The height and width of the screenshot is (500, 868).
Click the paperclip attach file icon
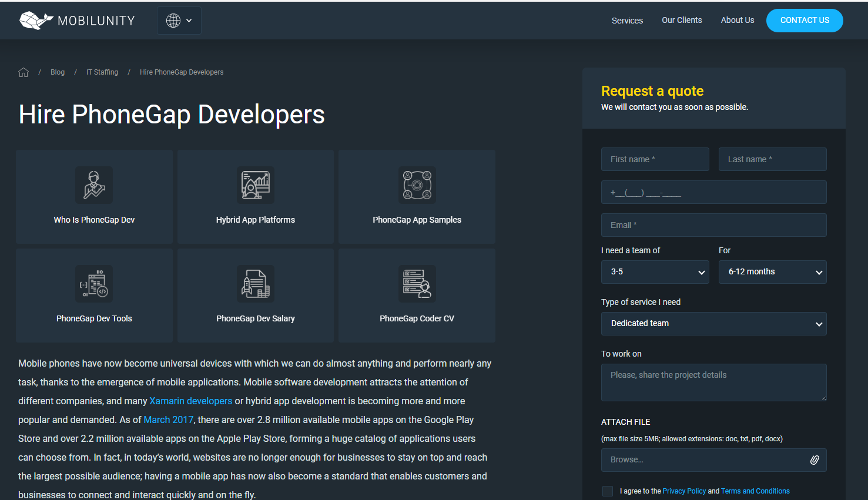pyautogui.click(x=815, y=460)
